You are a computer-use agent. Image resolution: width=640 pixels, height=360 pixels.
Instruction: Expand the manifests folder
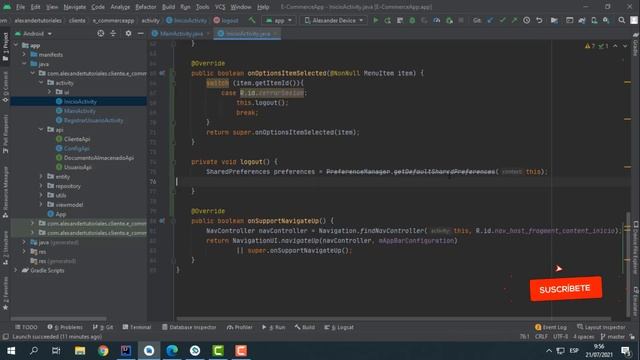click(x=24, y=55)
